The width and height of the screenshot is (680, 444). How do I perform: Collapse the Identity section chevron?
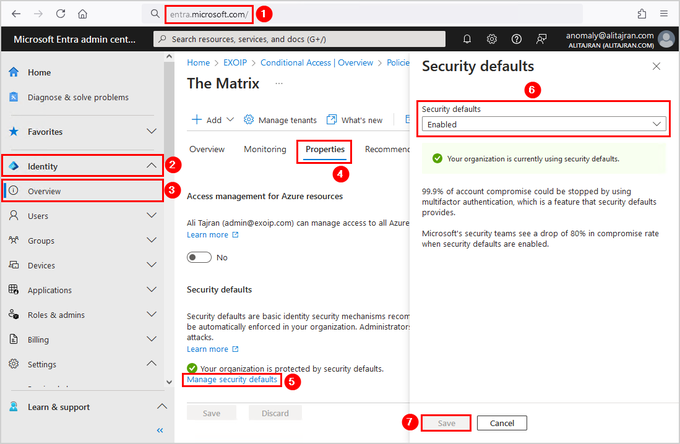[151, 166]
